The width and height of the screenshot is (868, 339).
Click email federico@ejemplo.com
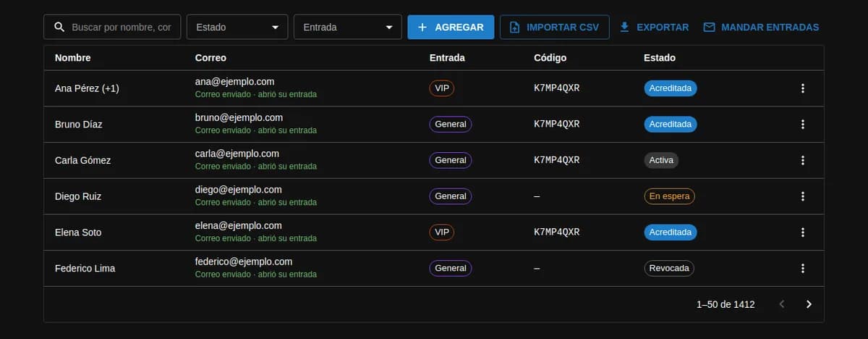pos(244,261)
